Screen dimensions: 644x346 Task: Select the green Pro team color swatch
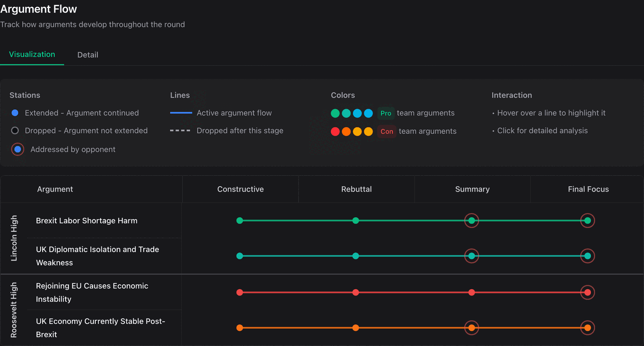[x=335, y=113]
